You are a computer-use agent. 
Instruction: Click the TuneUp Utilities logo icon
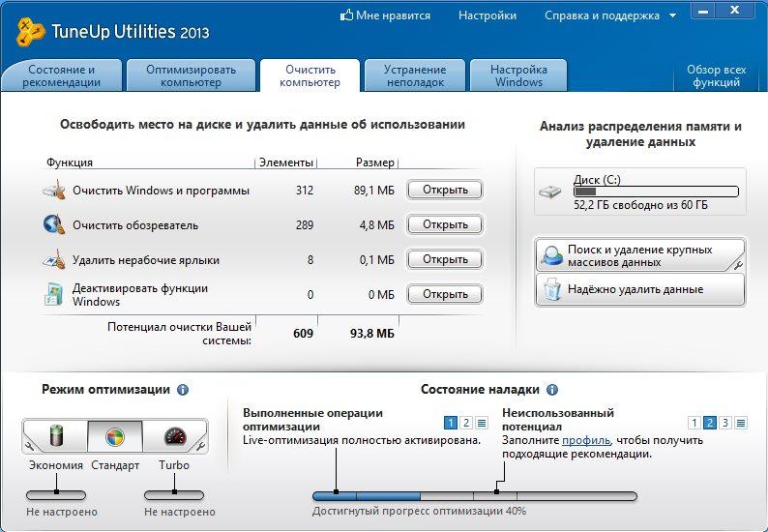(x=29, y=32)
